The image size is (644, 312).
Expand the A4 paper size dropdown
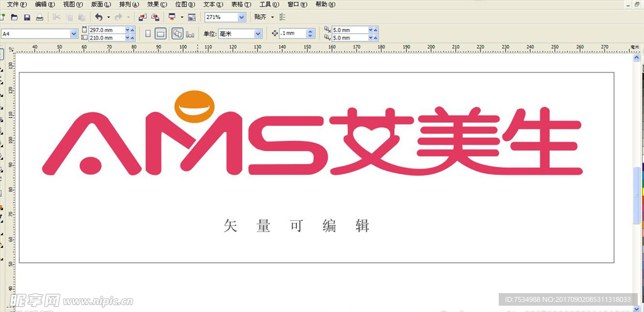pos(74,33)
